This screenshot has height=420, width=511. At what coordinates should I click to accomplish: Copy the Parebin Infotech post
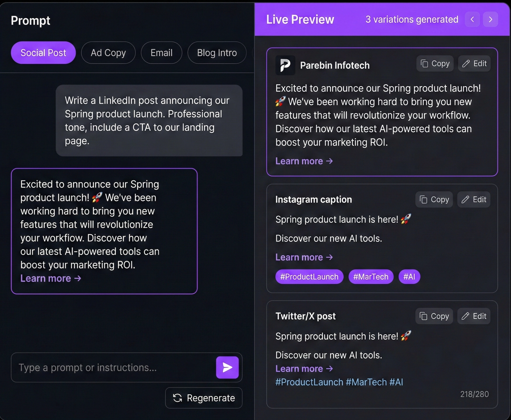click(x=435, y=63)
